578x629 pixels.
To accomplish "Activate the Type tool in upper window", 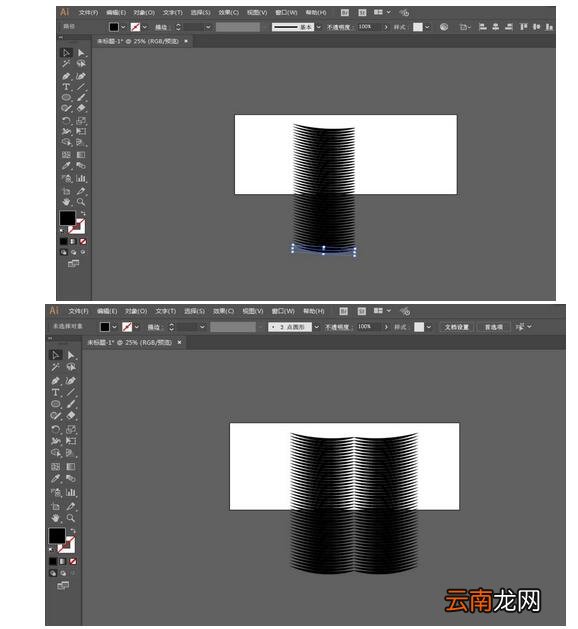I will (x=66, y=87).
